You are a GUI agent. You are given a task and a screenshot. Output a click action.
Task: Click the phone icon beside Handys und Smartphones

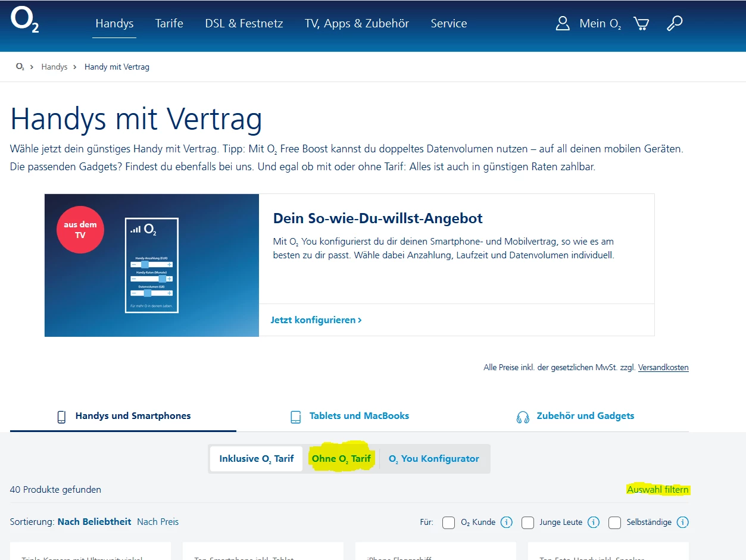(61, 417)
